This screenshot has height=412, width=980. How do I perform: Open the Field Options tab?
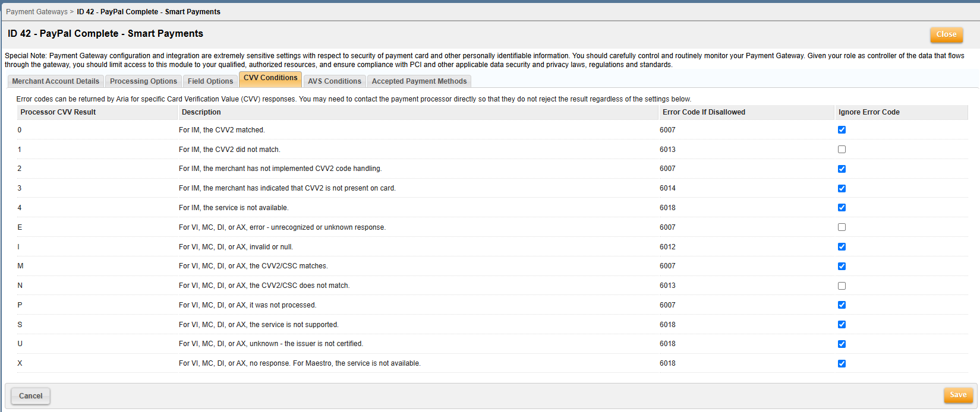coord(210,81)
